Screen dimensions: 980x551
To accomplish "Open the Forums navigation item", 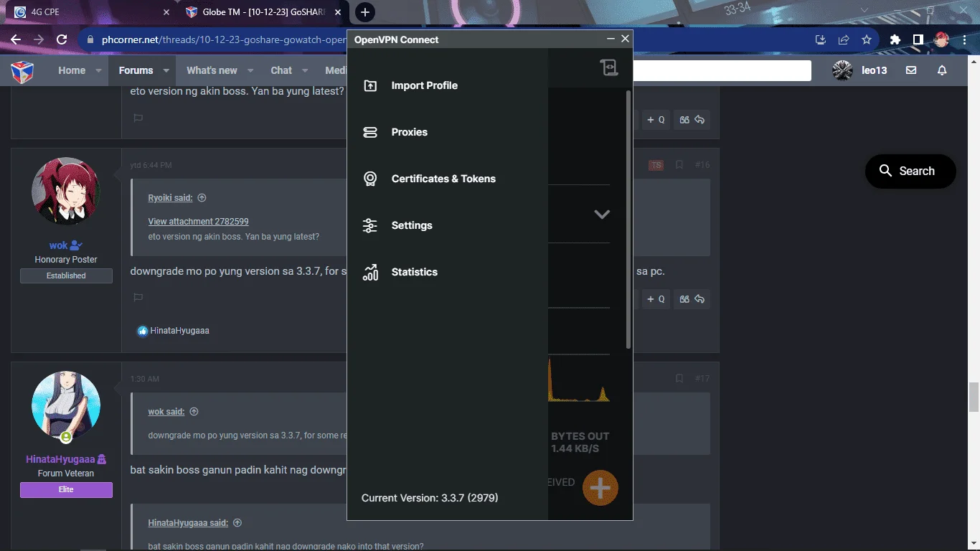I will (x=136, y=70).
